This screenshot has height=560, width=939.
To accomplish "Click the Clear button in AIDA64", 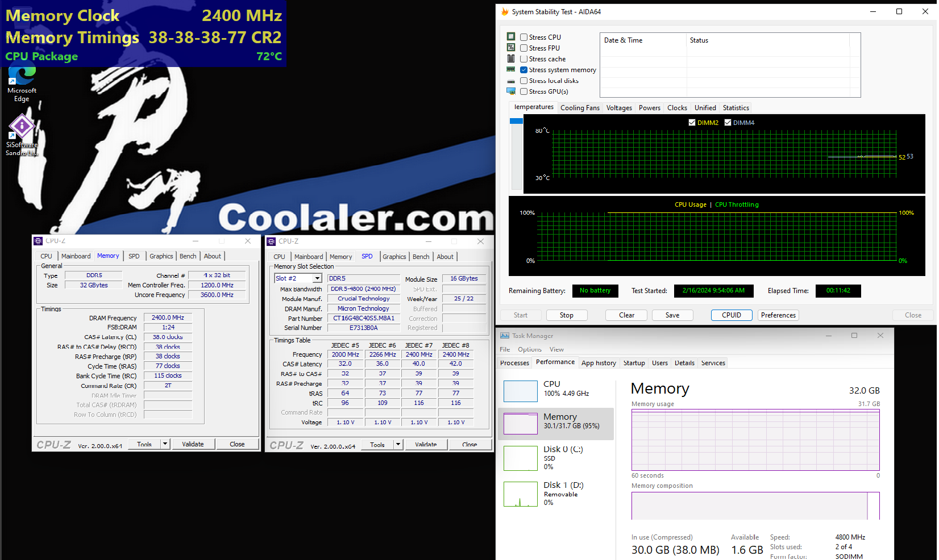I will point(627,315).
